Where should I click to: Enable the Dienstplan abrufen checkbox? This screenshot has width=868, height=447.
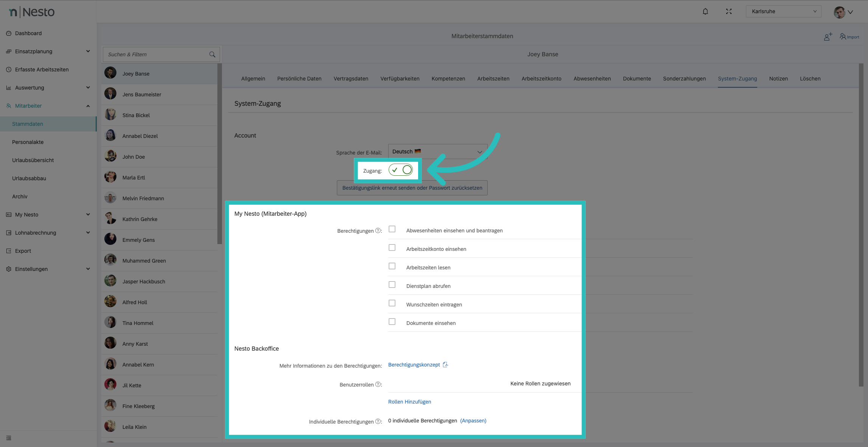pos(392,285)
